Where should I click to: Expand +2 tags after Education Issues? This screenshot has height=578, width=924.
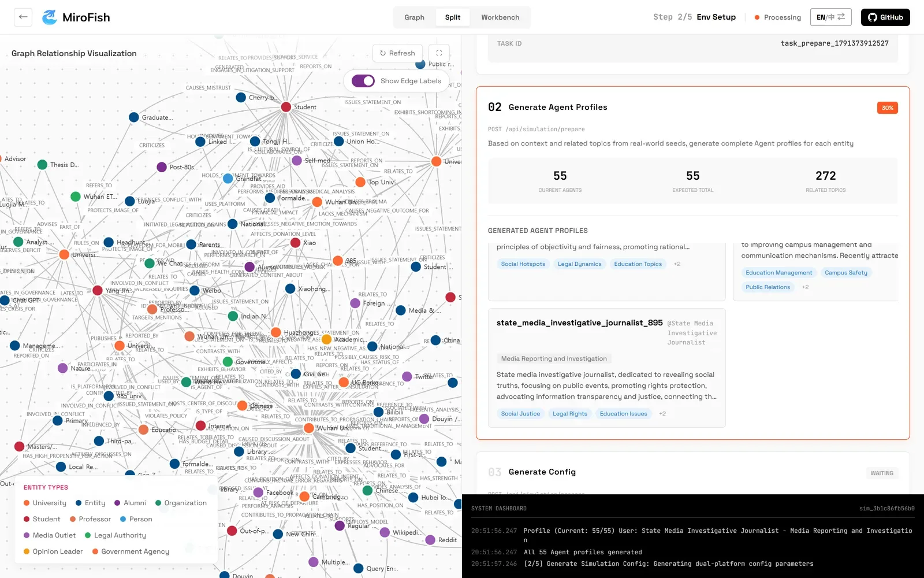(662, 414)
